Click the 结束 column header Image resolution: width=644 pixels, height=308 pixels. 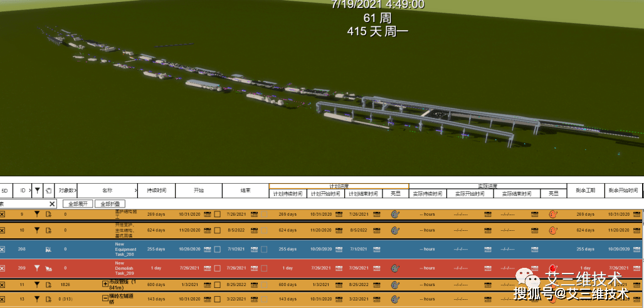[x=246, y=191]
